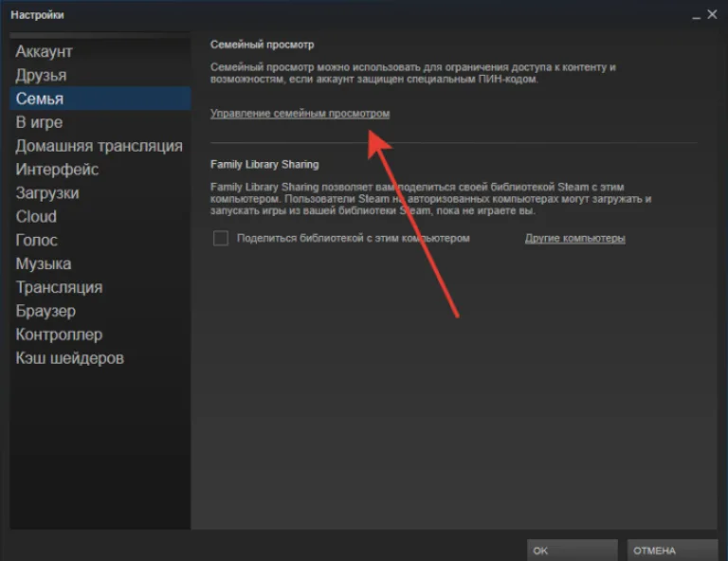Confirm settings with OK button
The height and width of the screenshot is (561, 728).
pos(572,551)
